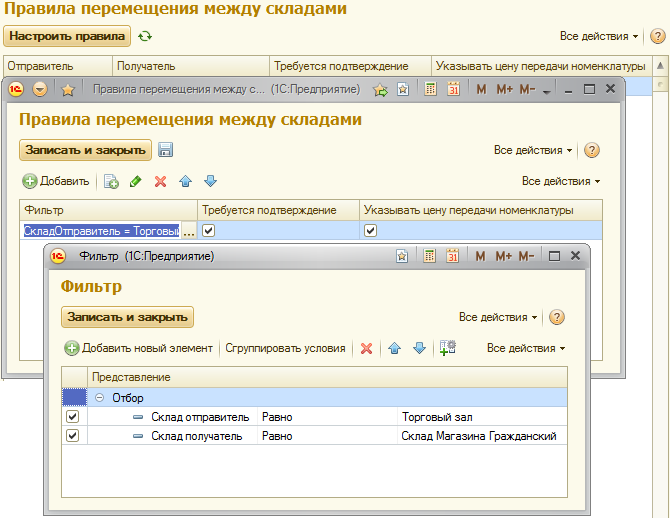Click M- memory button in rules window
Viewport: 670px width, 518px height.
pyautogui.click(x=527, y=89)
